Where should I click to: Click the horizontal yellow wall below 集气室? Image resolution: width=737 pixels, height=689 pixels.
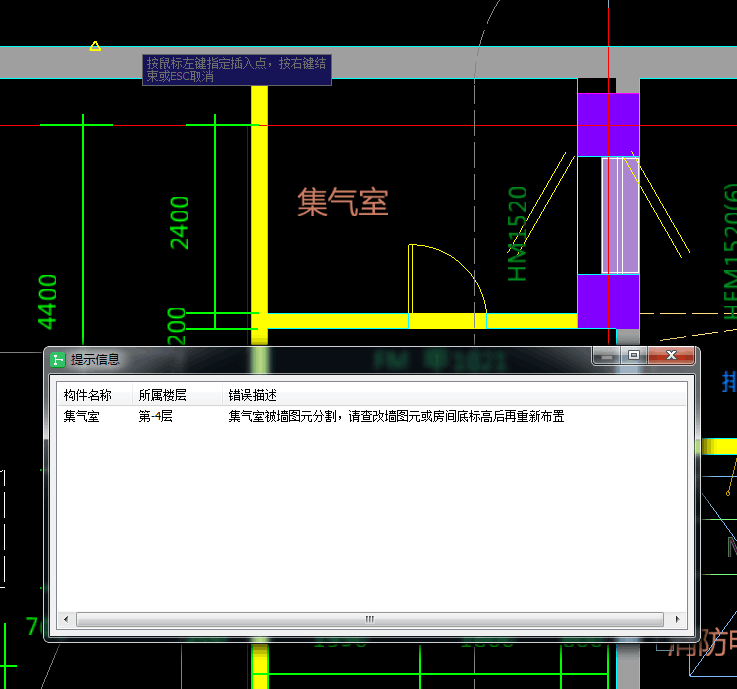coord(422,321)
